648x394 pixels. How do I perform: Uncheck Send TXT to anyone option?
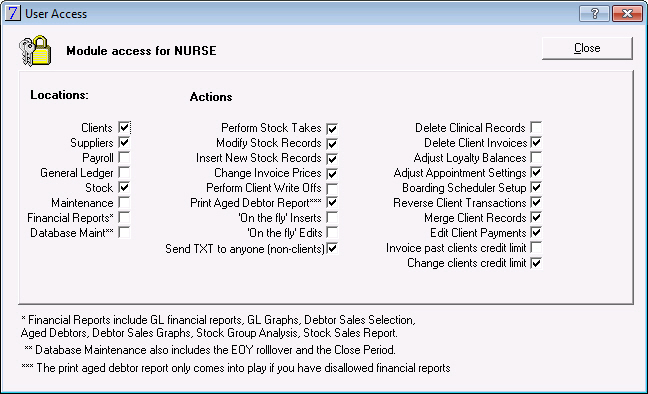click(332, 248)
